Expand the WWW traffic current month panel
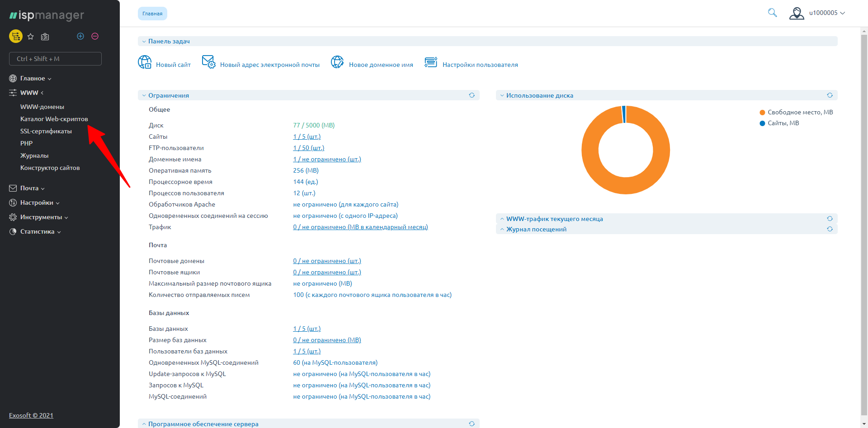Screen dimensions: 868x428 point(554,219)
